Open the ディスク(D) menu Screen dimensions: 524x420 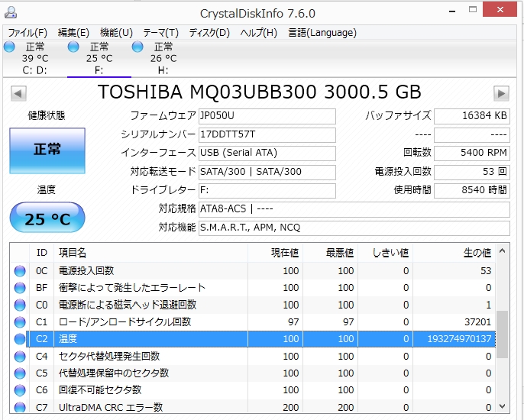[x=209, y=33]
